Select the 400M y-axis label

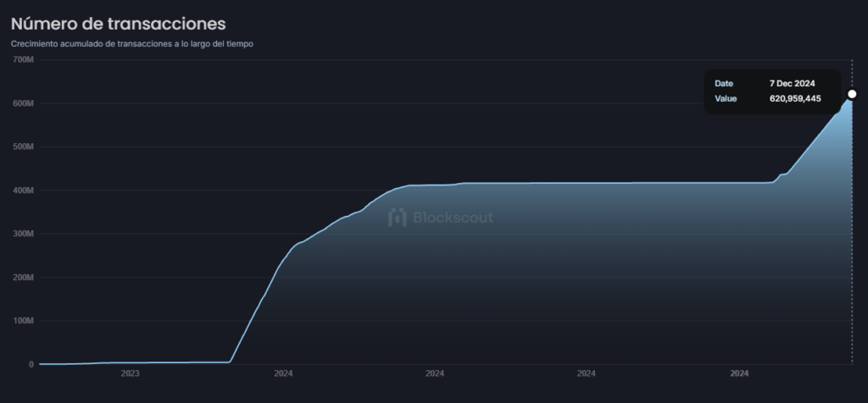coord(23,190)
